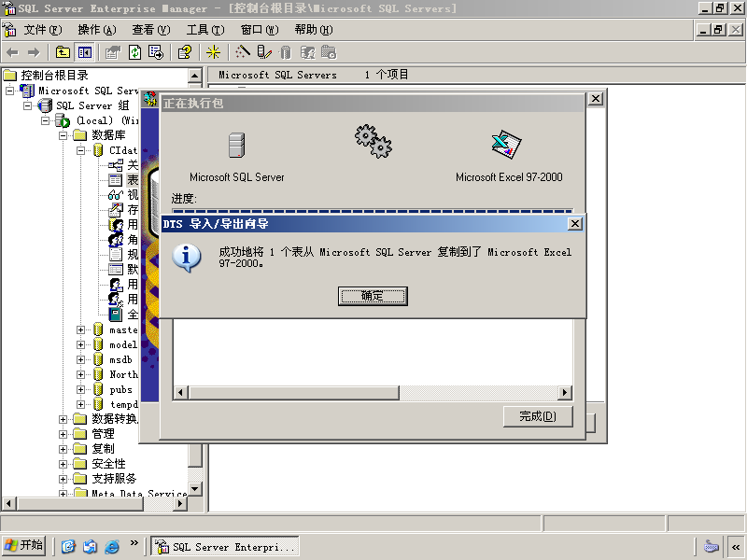Click the Microsoft SQL Server source icon
Image resolution: width=747 pixels, height=560 pixels.
tap(236, 146)
